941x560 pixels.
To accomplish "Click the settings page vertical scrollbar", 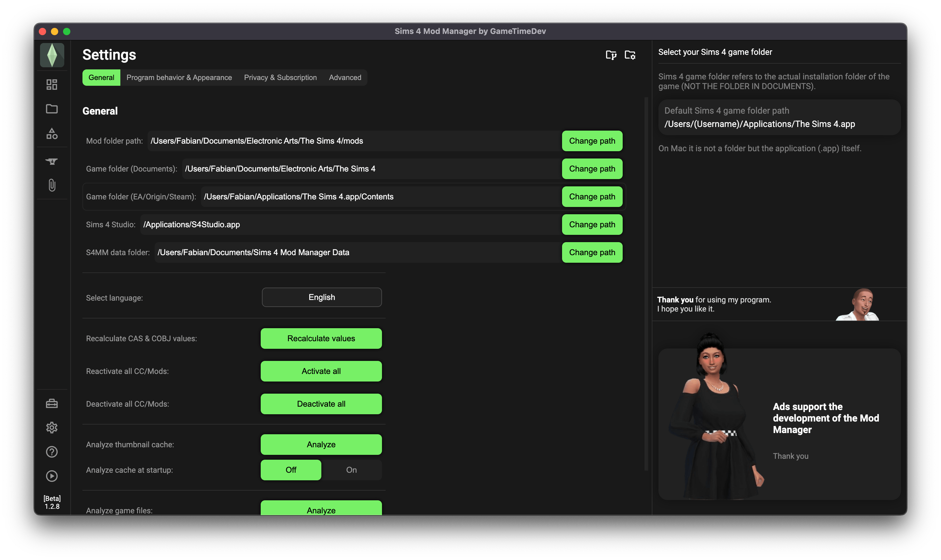I will tap(646, 284).
